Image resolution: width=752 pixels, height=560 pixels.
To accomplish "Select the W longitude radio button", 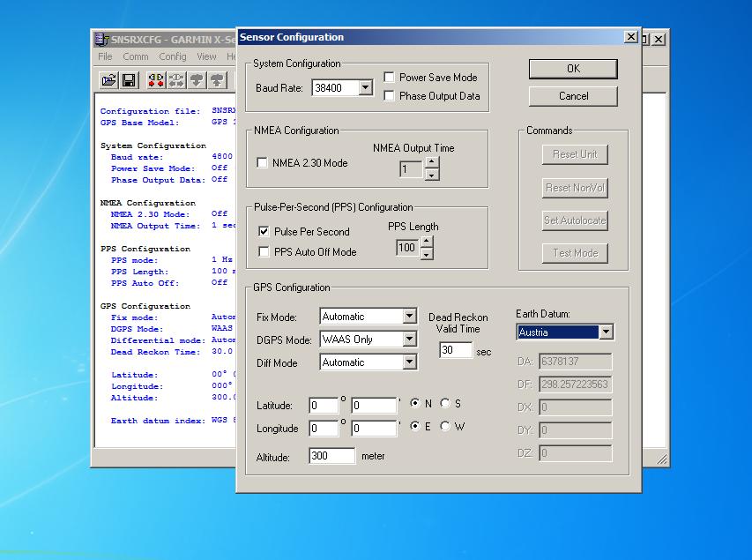I will point(445,426).
